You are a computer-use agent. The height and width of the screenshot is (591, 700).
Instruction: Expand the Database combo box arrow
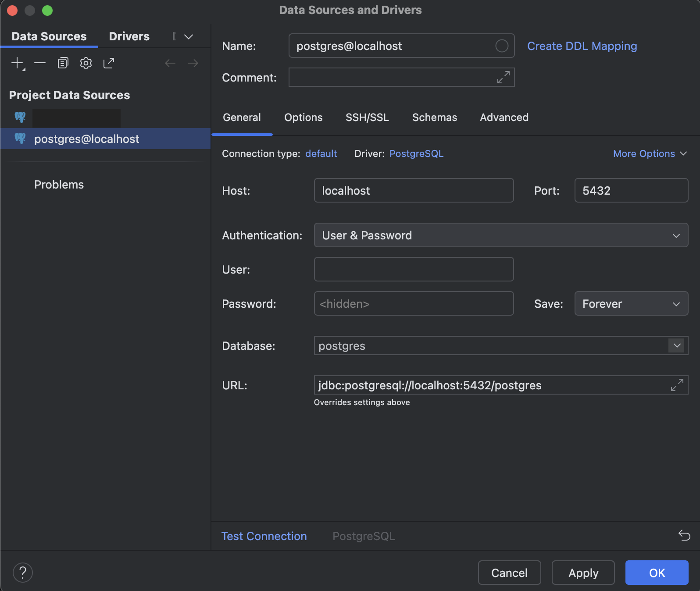pyautogui.click(x=677, y=345)
